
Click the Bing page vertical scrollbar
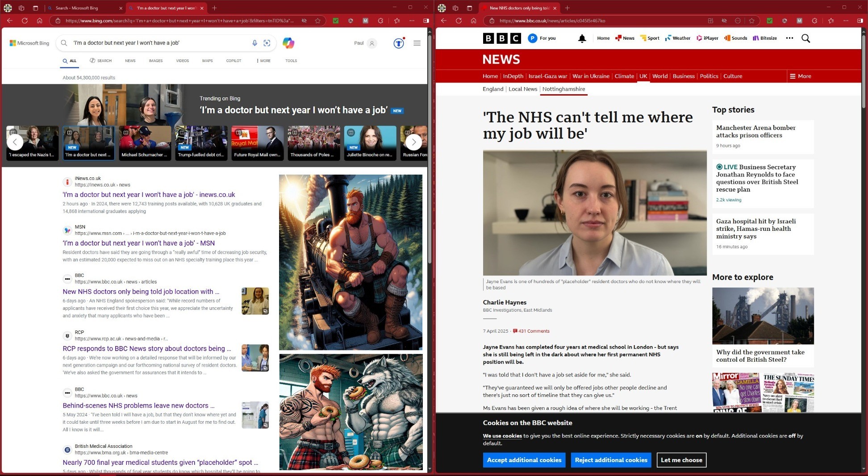pyautogui.click(x=430, y=150)
